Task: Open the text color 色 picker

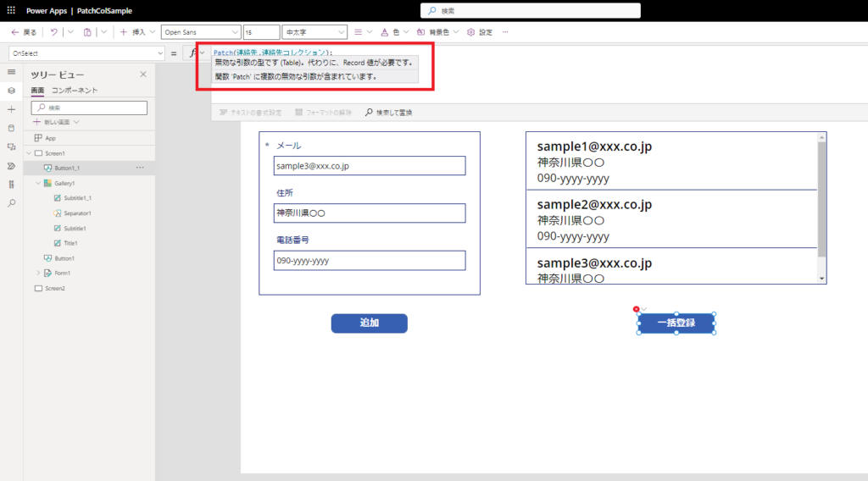Action: pos(395,32)
